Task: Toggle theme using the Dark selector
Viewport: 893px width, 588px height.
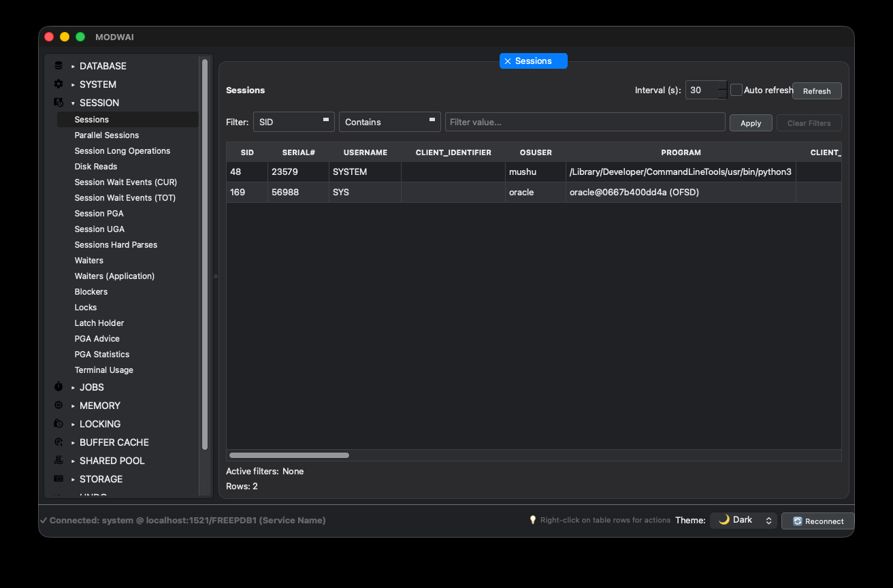Action: 743,520
